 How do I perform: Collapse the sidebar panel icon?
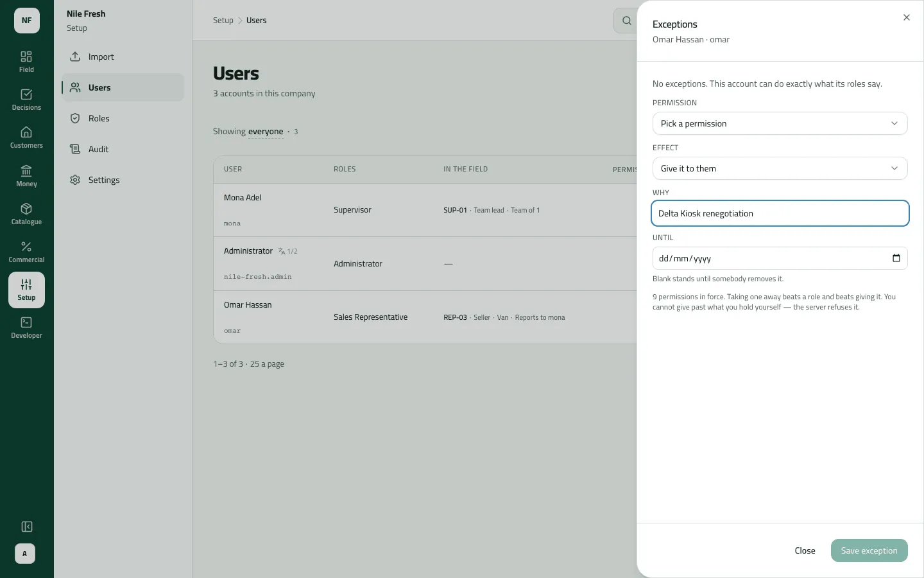[26, 527]
